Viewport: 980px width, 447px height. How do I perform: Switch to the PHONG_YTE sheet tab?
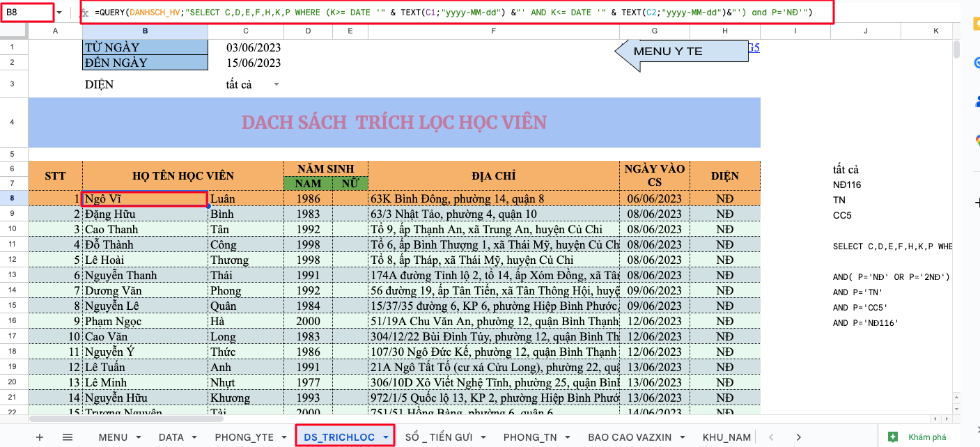pos(244,437)
